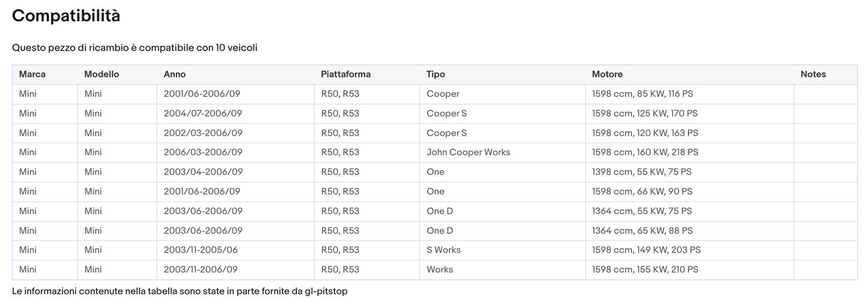
Task: Click the 1398 ccm, 55 KW engine cell
Action: (x=642, y=172)
